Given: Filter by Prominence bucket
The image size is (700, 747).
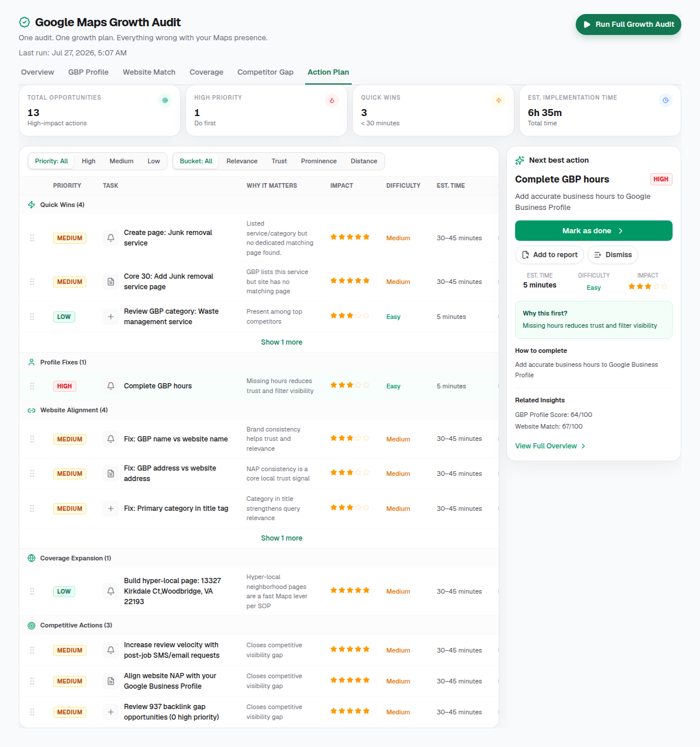Looking at the screenshot, I should [x=318, y=161].
